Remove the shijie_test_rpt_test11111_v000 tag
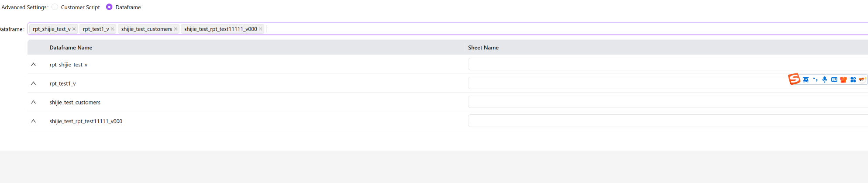The width and height of the screenshot is (868, 183). click(x=261, y=29)
